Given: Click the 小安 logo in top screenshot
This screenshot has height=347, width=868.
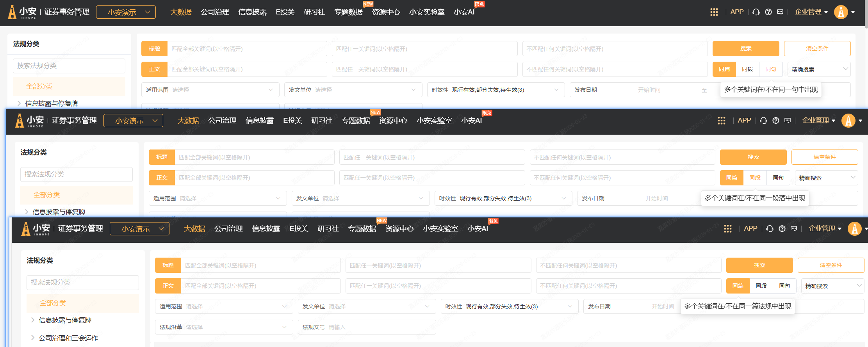Looking at the screenshot, I should [22, 12].
